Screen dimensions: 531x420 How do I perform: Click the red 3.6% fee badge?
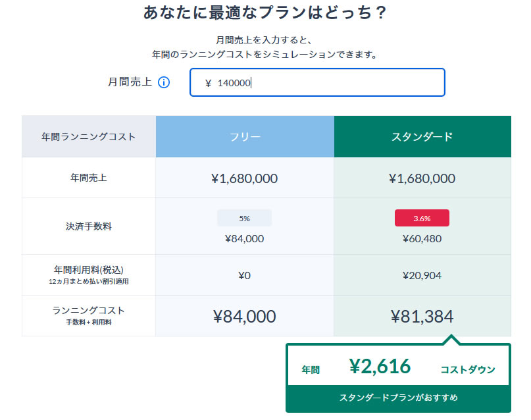tap(422, 218)
